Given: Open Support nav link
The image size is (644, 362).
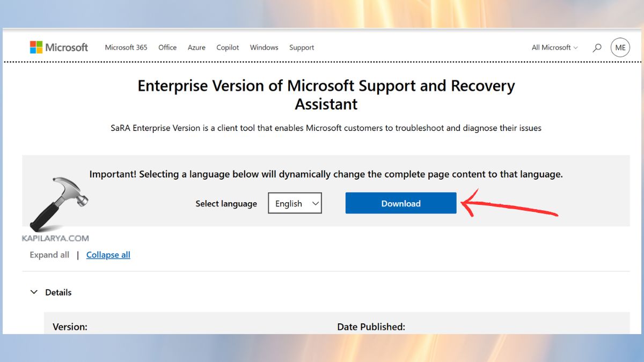Looking at the screenshot, I should [302, 47].
